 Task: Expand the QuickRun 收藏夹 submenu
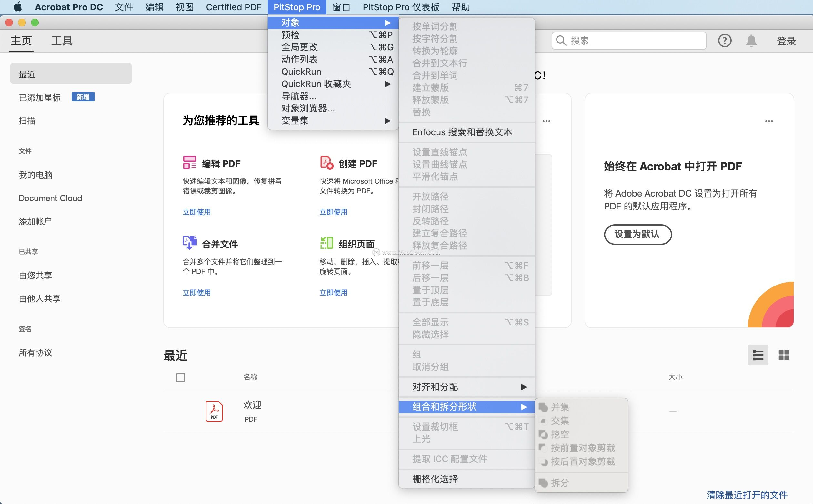click(x=316, y=84)
